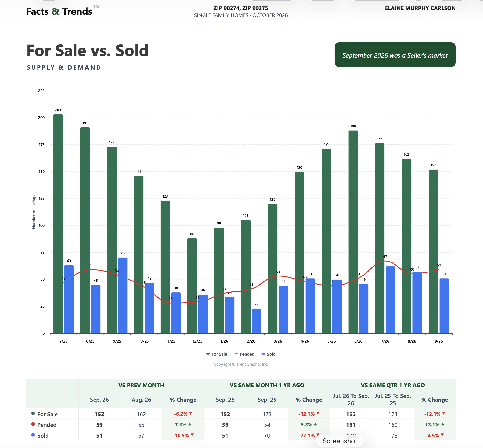Click the For Sale vs. Sold title

tap(87, 50)
